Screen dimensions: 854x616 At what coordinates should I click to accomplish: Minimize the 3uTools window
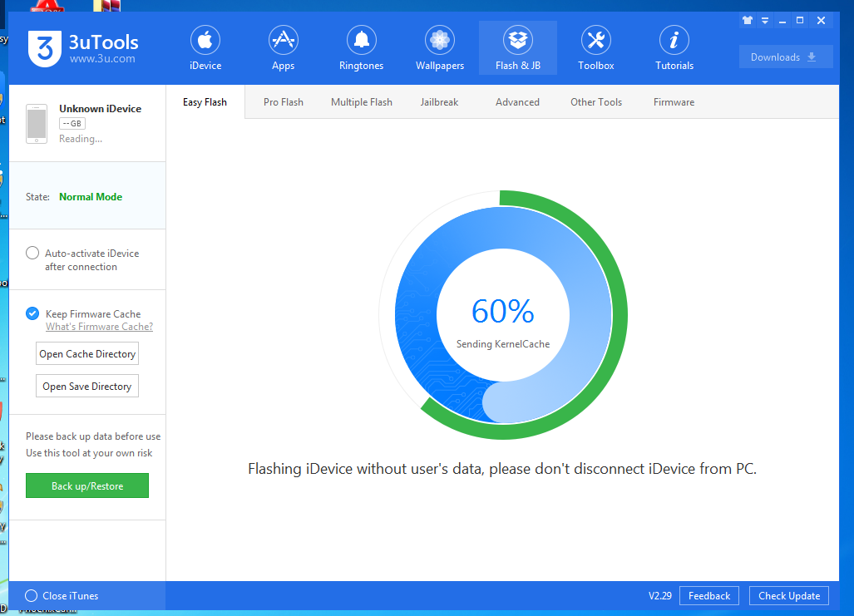[782, 22]
